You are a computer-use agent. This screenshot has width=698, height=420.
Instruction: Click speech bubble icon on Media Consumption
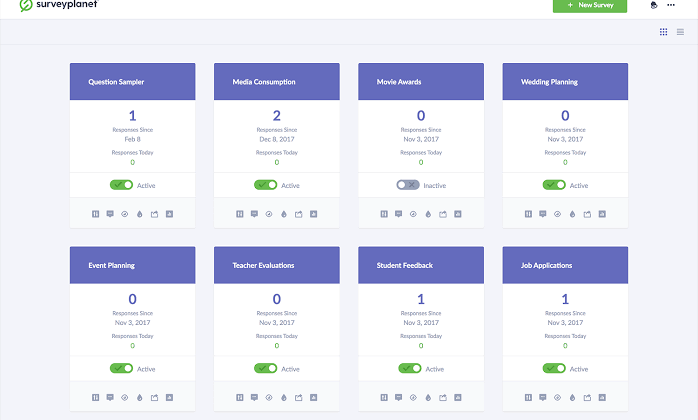tap(254, 214)
